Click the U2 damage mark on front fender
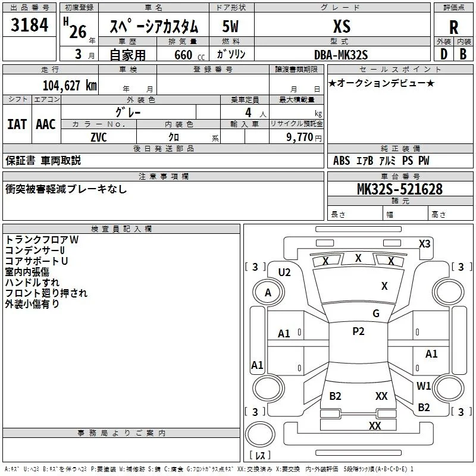Viewport: 476px width, 476px height. click(284, 273)
